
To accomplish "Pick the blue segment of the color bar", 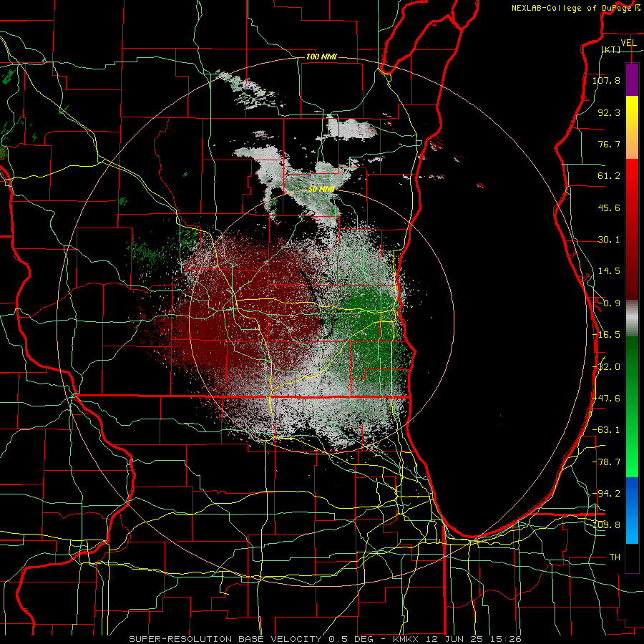I will click(x=632, y=510).
